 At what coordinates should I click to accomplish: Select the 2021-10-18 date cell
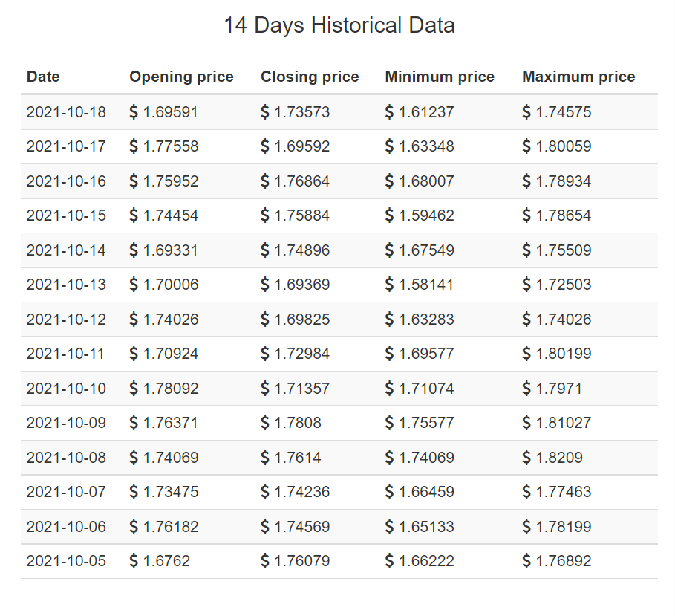coord(66,112)
